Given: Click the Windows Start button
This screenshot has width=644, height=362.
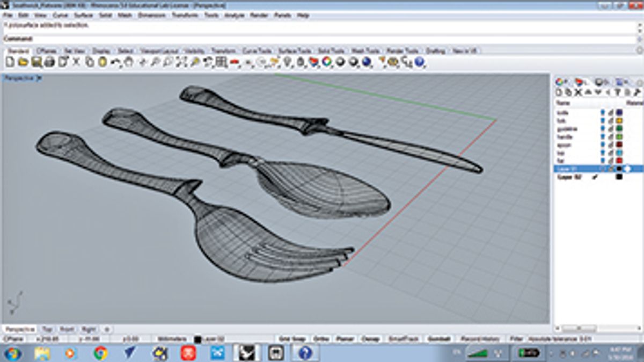Looking at the screenshot, I should [13, 353].
